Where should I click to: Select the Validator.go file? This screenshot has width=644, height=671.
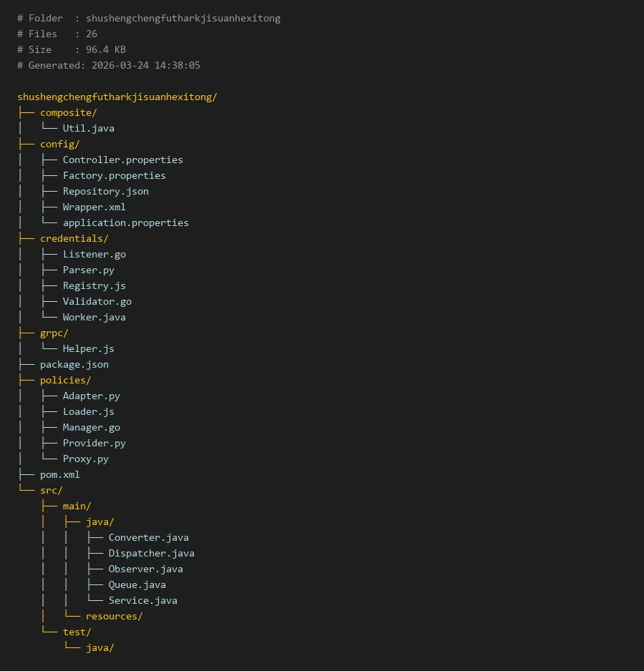[x=97, y=301]
